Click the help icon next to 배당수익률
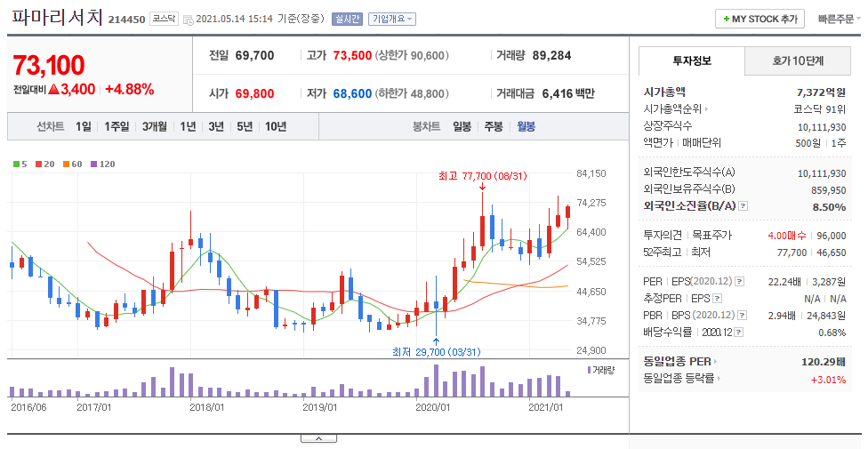 pyautogui.click(x=740, y=333)
